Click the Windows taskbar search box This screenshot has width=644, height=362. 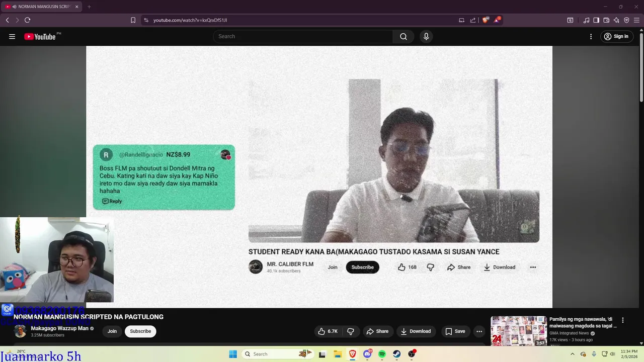pyautogui.click(x=277, y=354)
